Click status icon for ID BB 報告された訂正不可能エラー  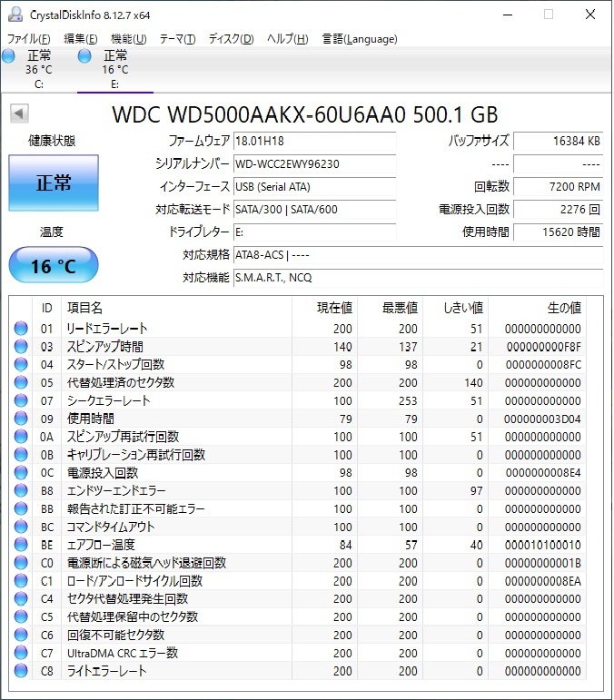(21, 508)
